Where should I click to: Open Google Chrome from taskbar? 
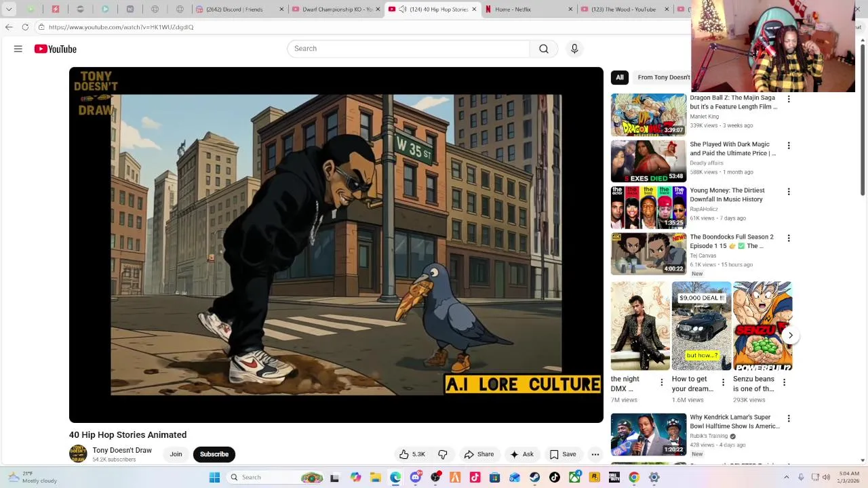point(634,477)
